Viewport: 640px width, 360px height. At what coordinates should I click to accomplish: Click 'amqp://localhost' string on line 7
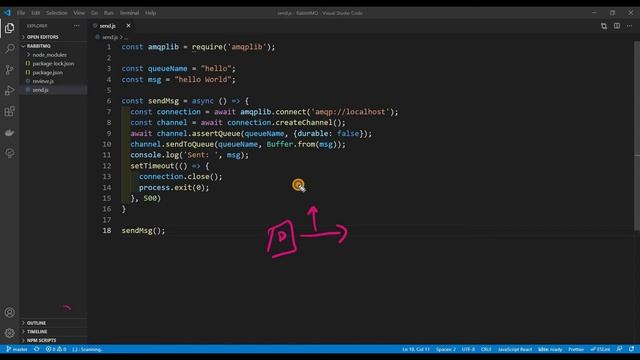(x=350, y=112)
